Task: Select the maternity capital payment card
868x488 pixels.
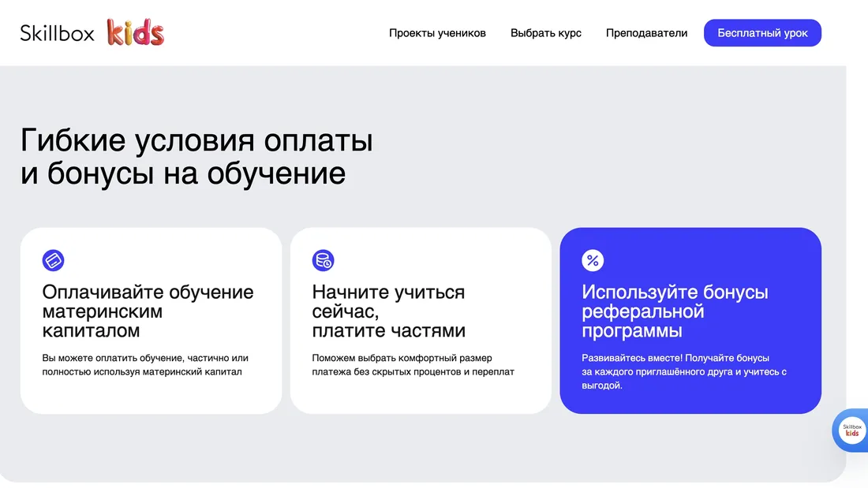Action: point(152,320)
